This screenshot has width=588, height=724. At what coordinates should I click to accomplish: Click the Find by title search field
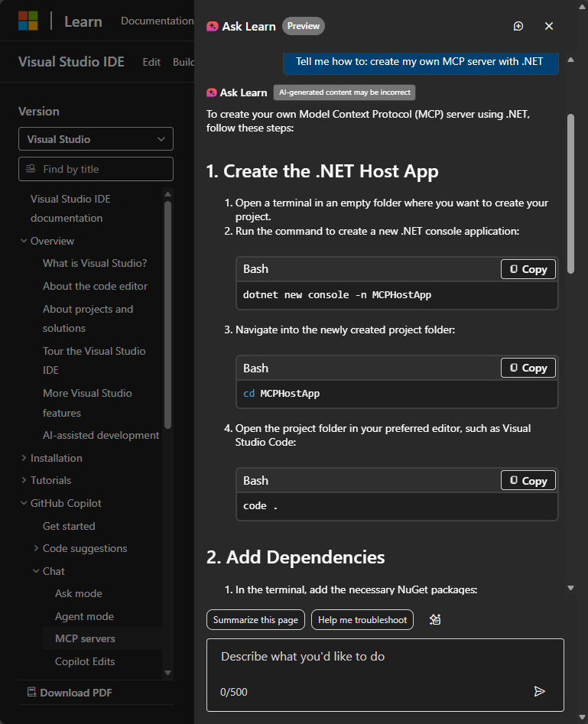(96, 169)
